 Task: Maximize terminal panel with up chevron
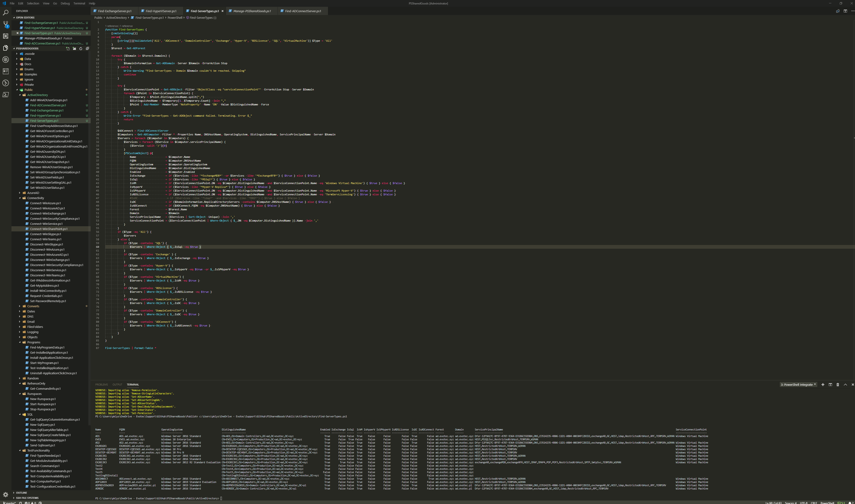click(x=845, y=385)
